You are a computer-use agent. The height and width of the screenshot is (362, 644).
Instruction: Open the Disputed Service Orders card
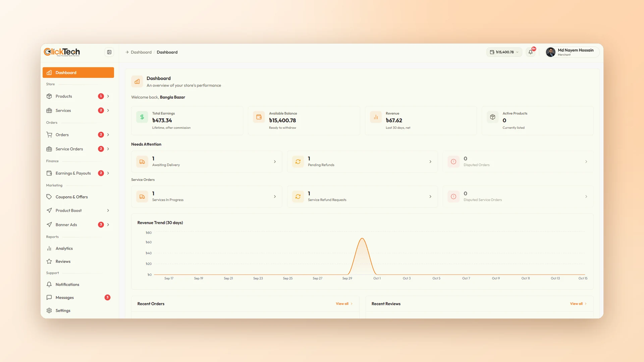(x=518, y=196)
